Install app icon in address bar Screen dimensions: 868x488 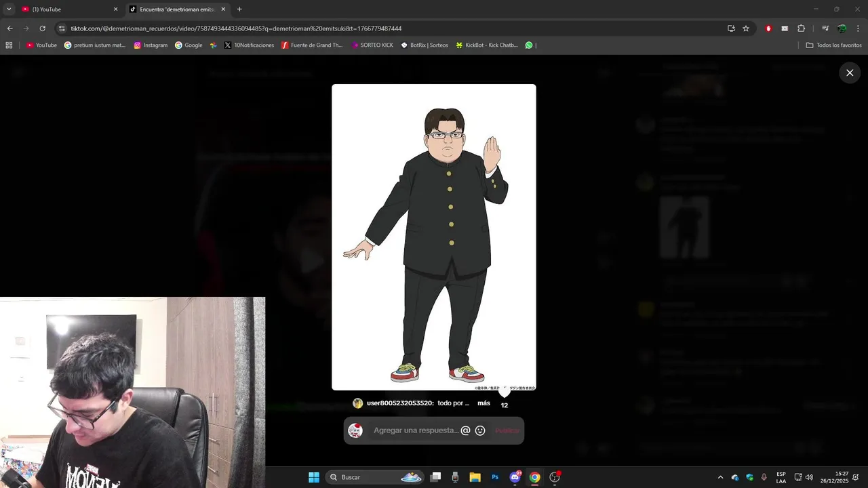[x=731, y=28]
